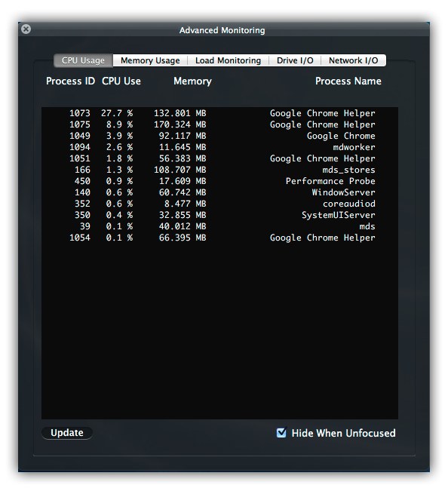Select the coreaudiod process name
The image size is (448, 491).
pos(348,204)
